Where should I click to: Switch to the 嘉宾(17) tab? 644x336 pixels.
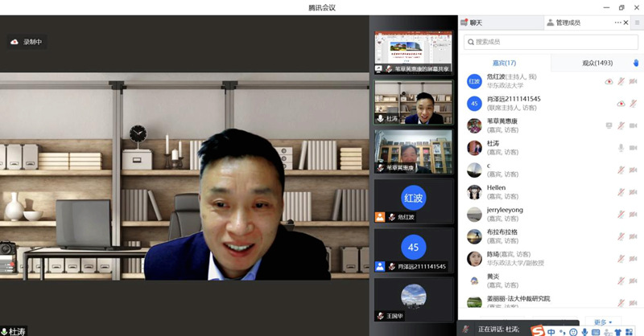tap(504, 63)
